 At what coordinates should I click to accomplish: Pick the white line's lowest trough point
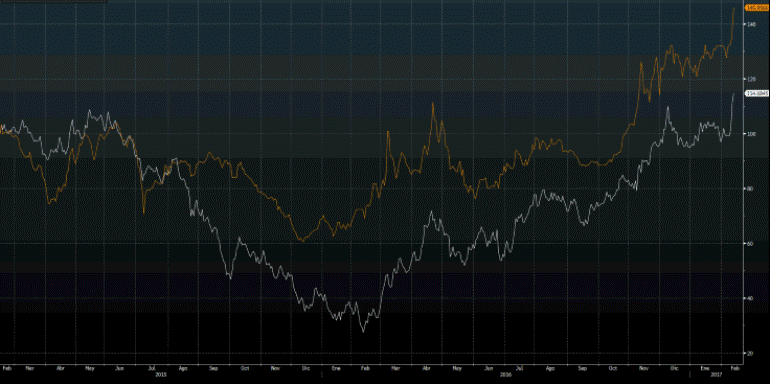tap(363, 331)
